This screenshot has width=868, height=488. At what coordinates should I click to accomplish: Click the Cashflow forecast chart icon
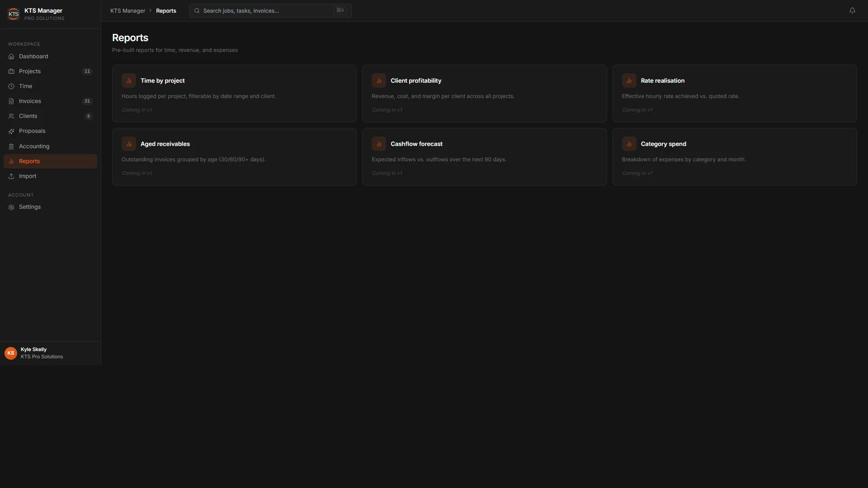[x=379, y=144]
